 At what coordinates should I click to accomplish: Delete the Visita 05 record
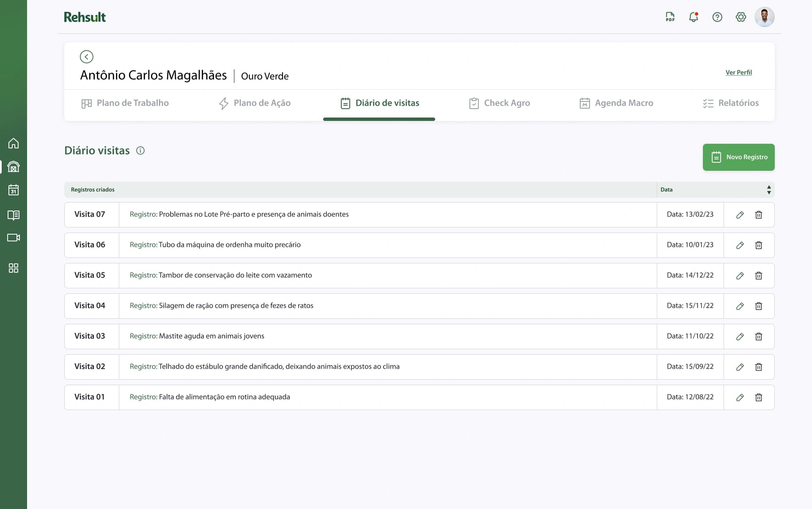759,276
